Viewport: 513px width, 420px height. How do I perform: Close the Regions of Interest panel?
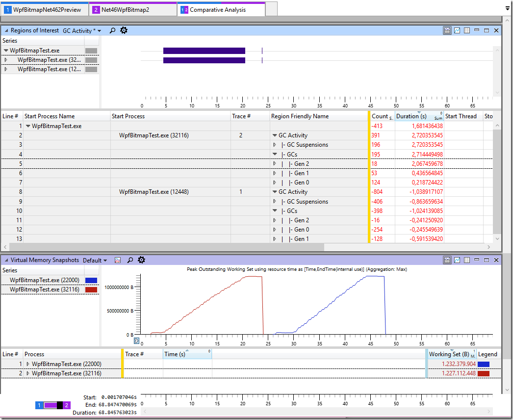[x=496, y=30]
